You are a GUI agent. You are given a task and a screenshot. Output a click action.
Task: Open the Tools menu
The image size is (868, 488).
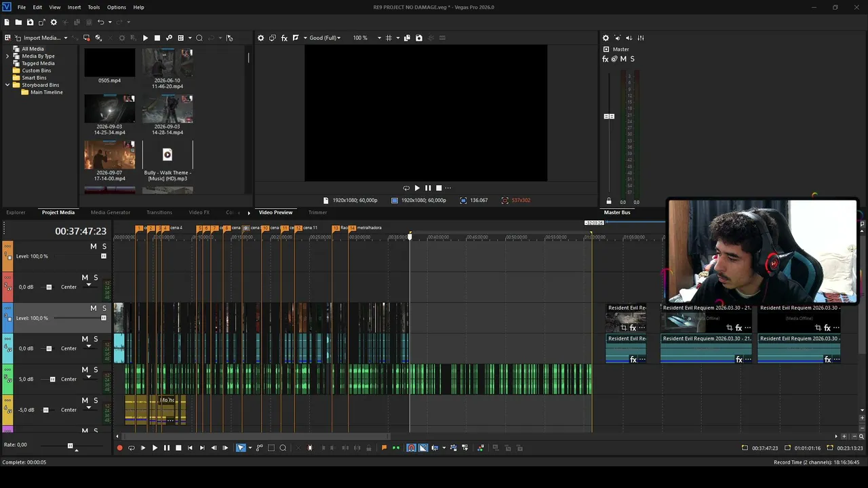tap(94, 7)
